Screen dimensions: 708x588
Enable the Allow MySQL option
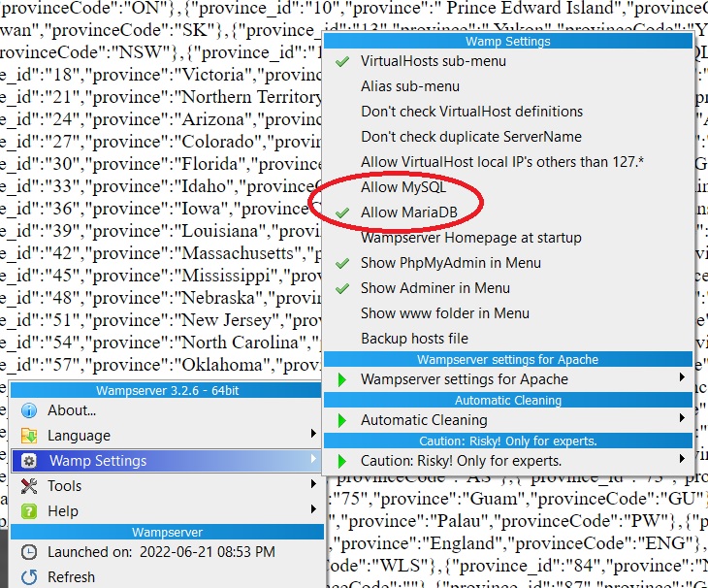[x=508, y=187]
